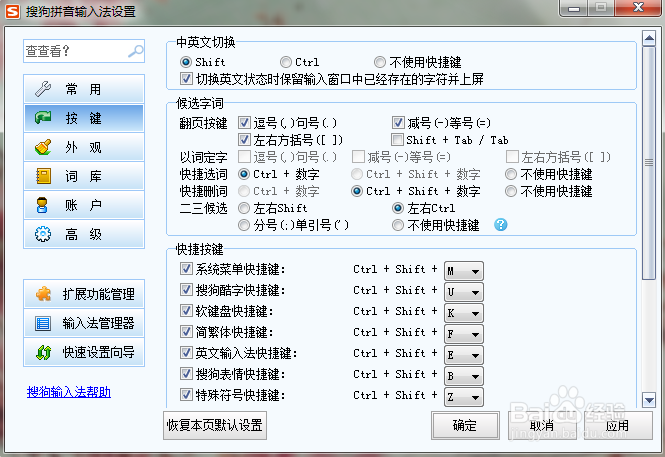Click the puzzle icon for 扩展功能管理
Image resolution: width=665 pixels, height=457 pixels.
point(43,295)
